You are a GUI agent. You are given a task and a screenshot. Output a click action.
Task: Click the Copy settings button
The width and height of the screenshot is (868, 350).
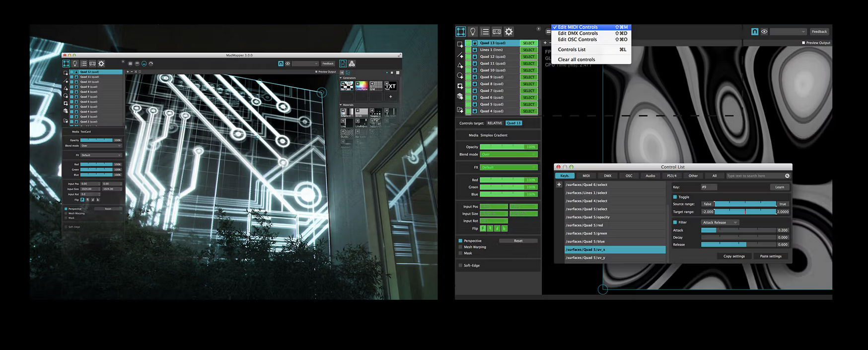click(733, 256)
